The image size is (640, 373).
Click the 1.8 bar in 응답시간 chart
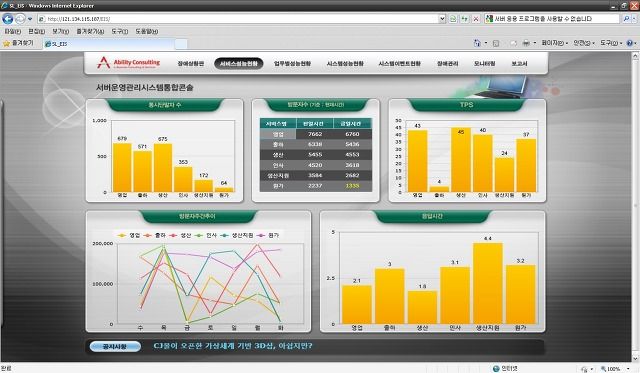422,307
